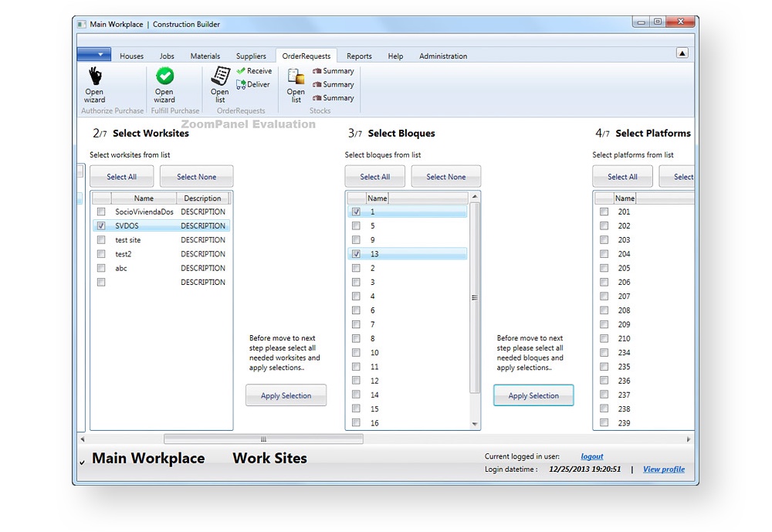Viewport: 772px width, 532px height.
Task: Click the logout link
Action: (591, 456)
